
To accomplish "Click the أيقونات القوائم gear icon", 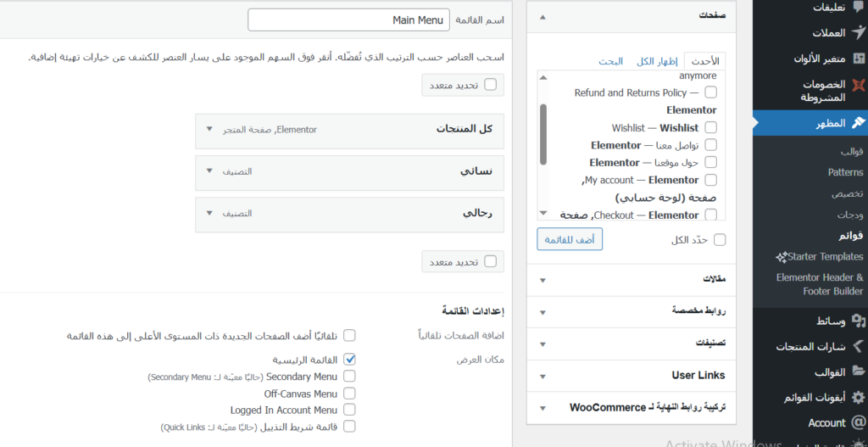I will point(858,397).
